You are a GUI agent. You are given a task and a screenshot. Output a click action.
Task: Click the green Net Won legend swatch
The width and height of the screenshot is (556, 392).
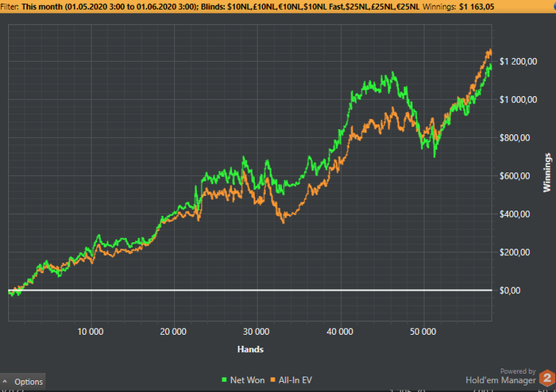(x=224, y=379)
